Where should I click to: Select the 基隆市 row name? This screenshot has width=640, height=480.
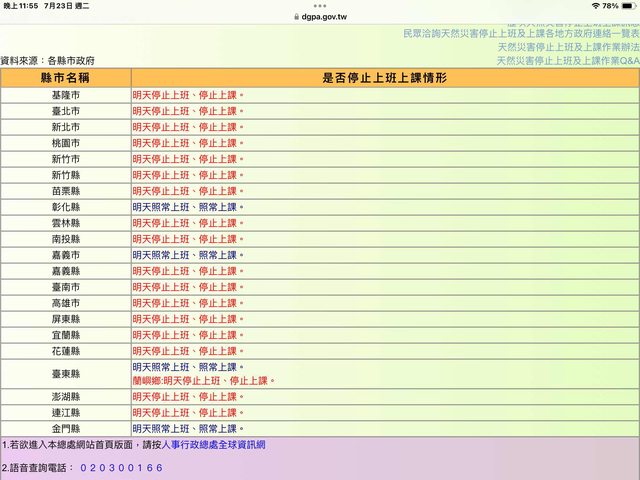click(66, 96)
